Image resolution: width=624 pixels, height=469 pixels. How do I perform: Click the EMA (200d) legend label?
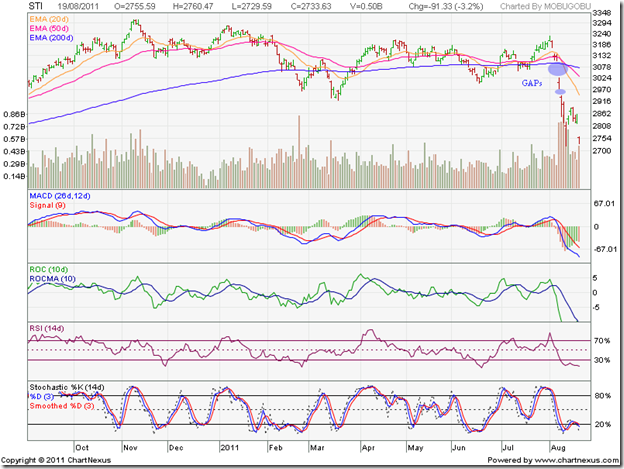pyautogui.click(x=51, y=38)
